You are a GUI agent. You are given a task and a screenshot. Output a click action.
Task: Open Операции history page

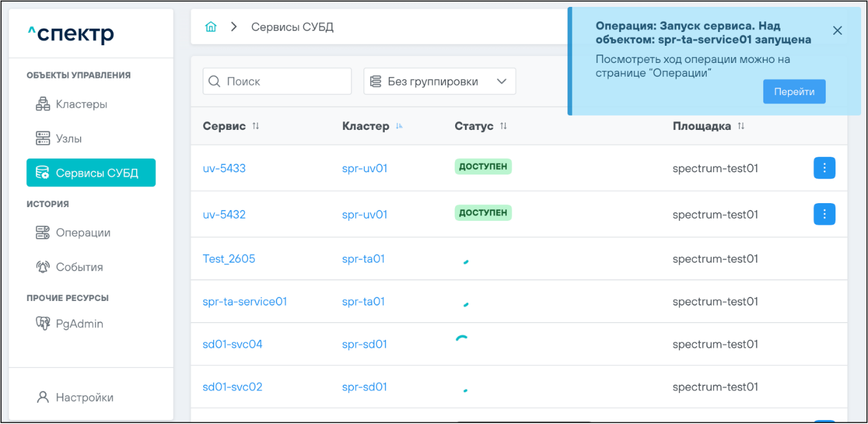coord(83,233)
